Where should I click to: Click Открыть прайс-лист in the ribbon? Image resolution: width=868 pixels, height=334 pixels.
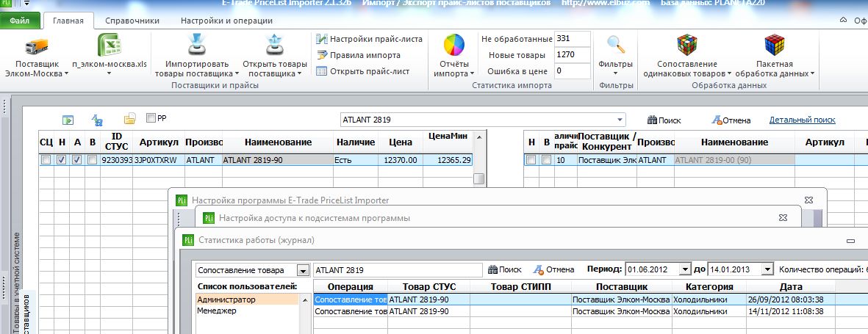(362, 70)
